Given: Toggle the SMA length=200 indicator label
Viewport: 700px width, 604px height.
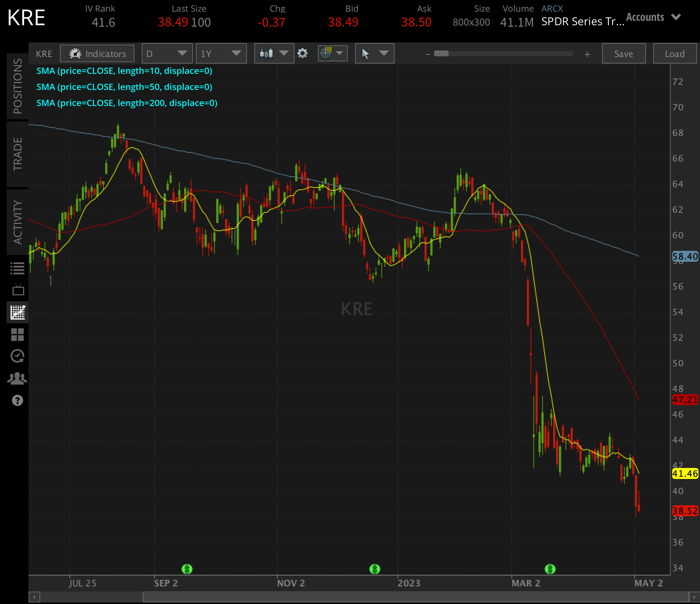Looking at the screenshot, I should point(127,103).
